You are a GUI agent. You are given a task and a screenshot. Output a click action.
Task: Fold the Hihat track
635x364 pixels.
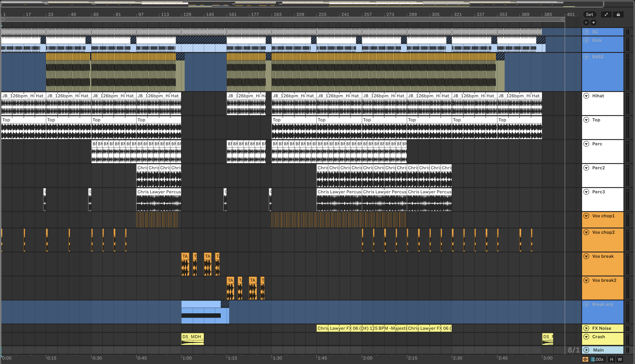[586, 96]
